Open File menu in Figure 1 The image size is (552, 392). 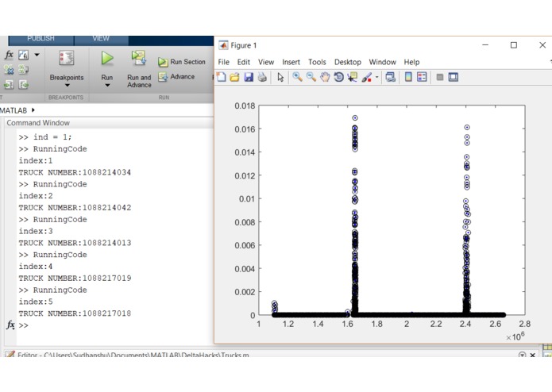click(223, 62)
